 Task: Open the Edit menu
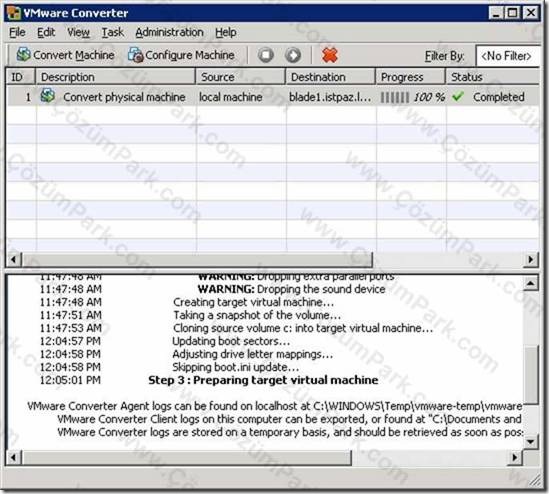tap(46, 33)
